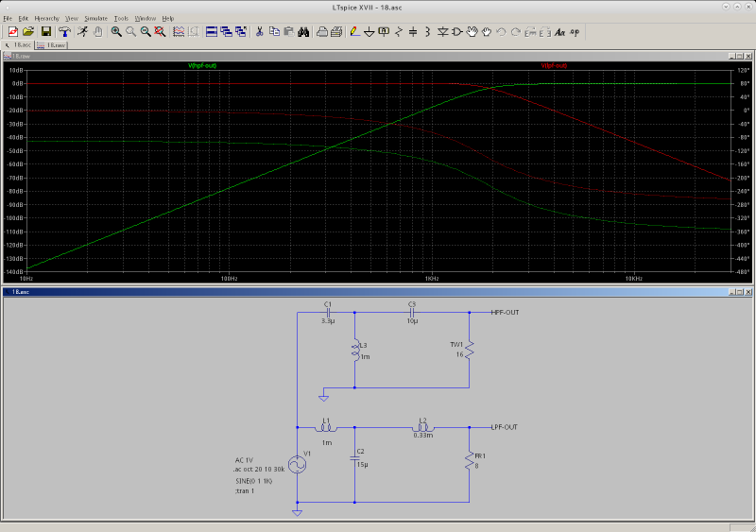Click the Tile Windows icon
Viewport: 756px width, 532px height.
pos(212,31)
